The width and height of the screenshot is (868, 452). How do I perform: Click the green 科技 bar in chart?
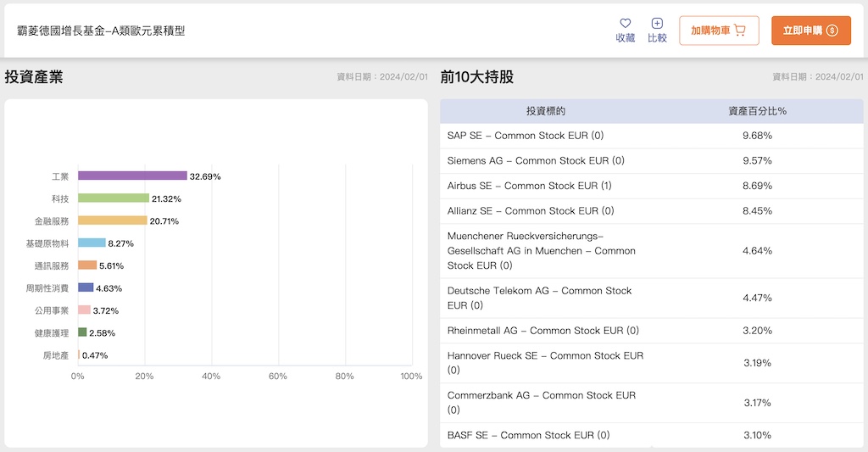pos(113,198)
